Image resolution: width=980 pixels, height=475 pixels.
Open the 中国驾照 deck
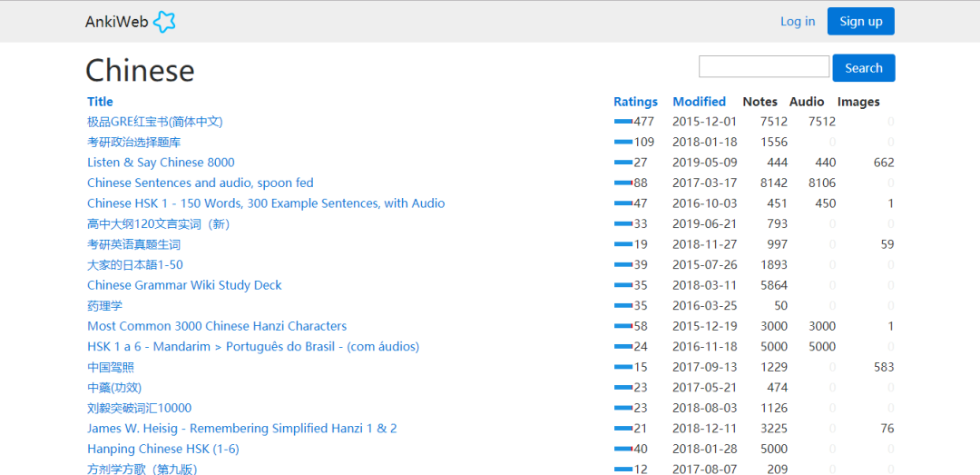[111, 367]
